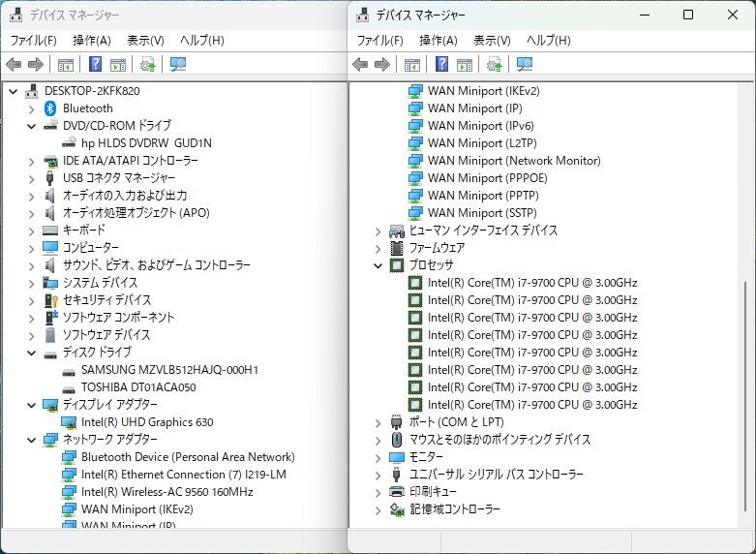Viewport: 756px width, 554px height.
Task: Collapse the ディスプレイ アダプター category
Action: pyautogui.click(x=31, y=405)
